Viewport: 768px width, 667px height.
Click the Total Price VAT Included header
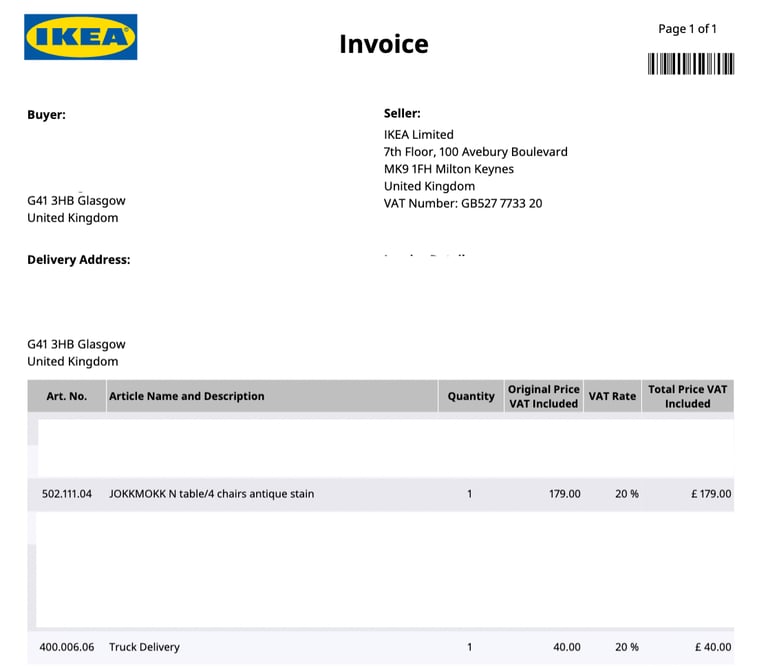(x=688, y=396)
